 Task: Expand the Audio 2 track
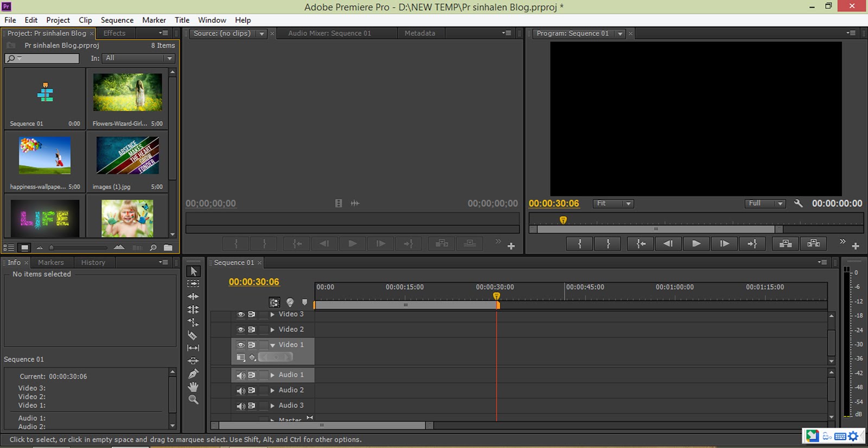(x=272, y=390)
